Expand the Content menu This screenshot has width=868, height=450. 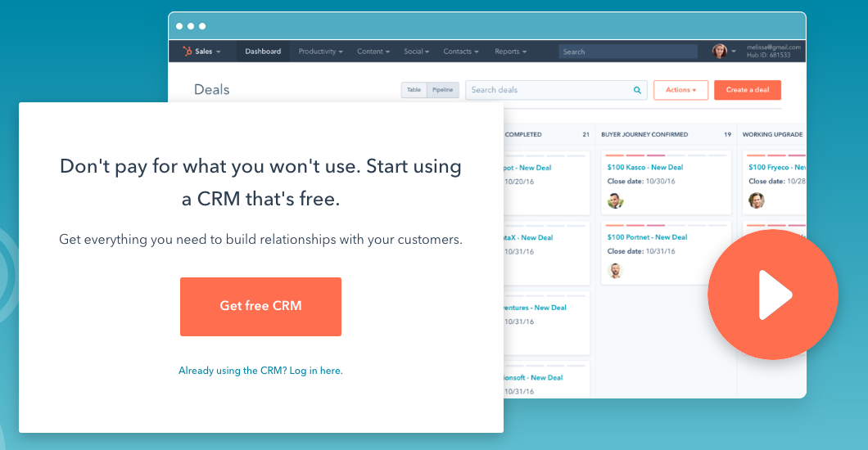(373, 52)
